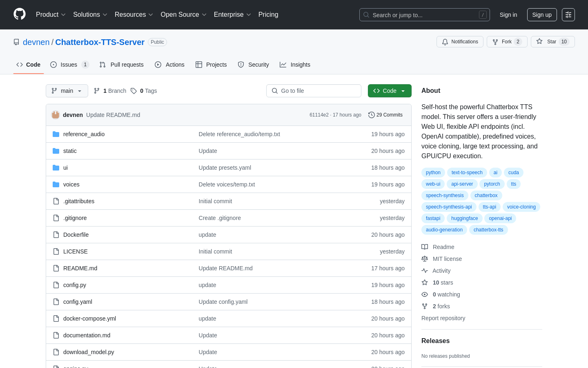Image resolution: width=588 pixels, height=368 pixels.
Task: Select the voice-cloning topic tag
Action: 521,207
